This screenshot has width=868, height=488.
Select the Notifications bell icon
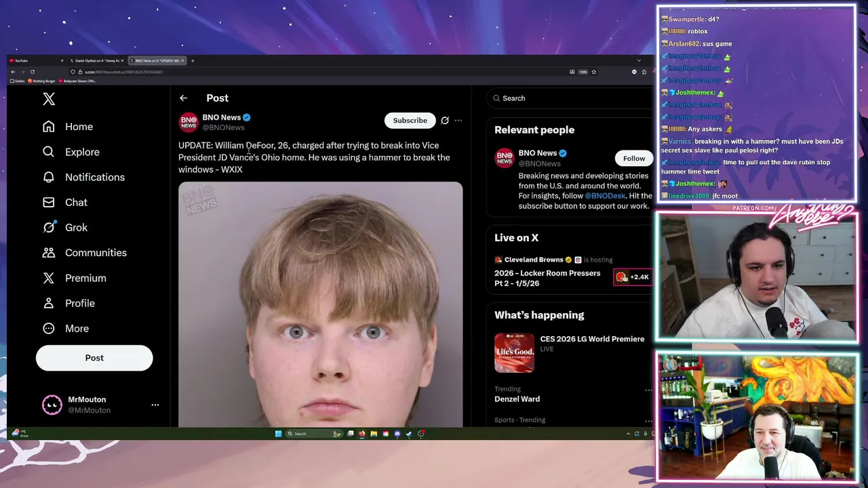tap(49, 177)
